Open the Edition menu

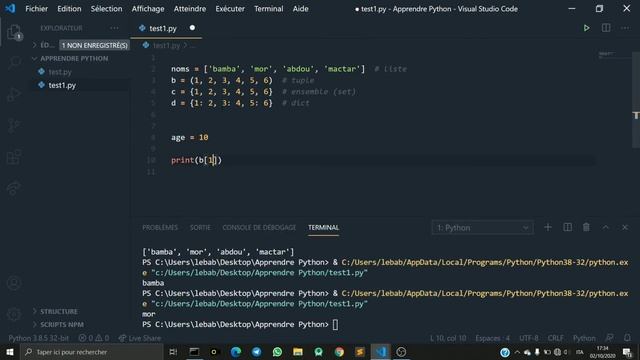(x=69, y=9)
